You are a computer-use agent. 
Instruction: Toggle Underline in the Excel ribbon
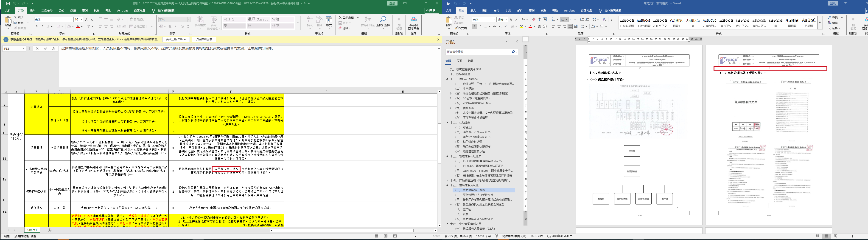(48, 26)
